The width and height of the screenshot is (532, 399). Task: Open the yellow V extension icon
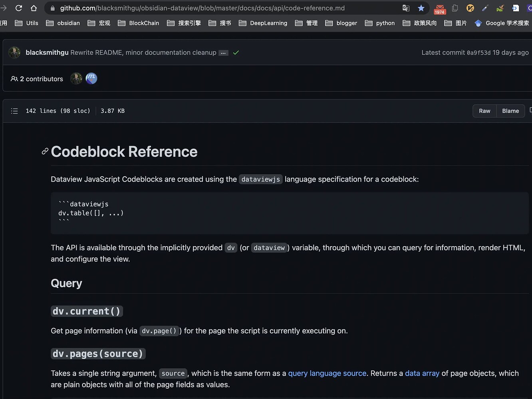(x=470, y=8)
